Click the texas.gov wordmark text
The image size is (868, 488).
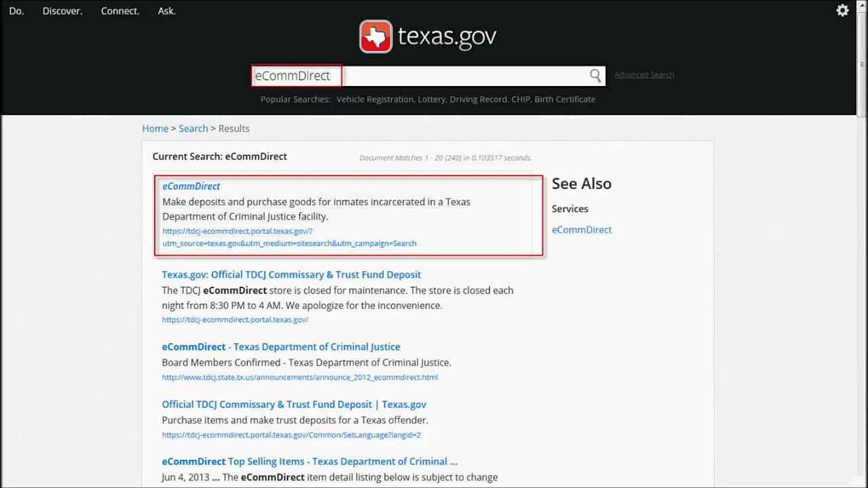pyautogui.click(x=447, y=37)
